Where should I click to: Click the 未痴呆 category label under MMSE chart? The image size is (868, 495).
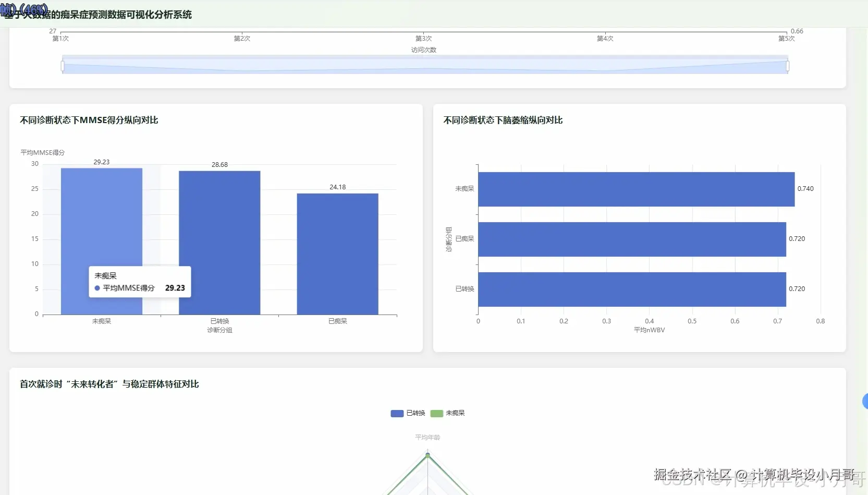102,321
